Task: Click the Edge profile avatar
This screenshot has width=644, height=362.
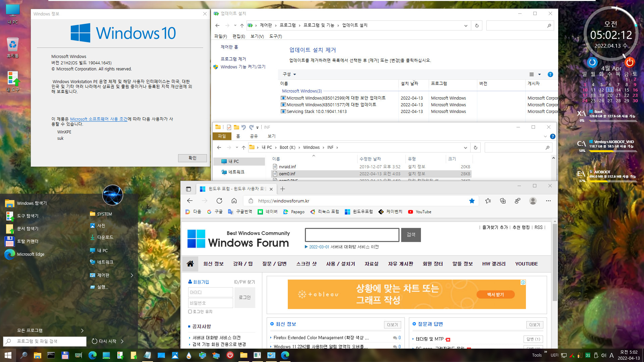Action: pyautogui.click(x=533, y=201)
